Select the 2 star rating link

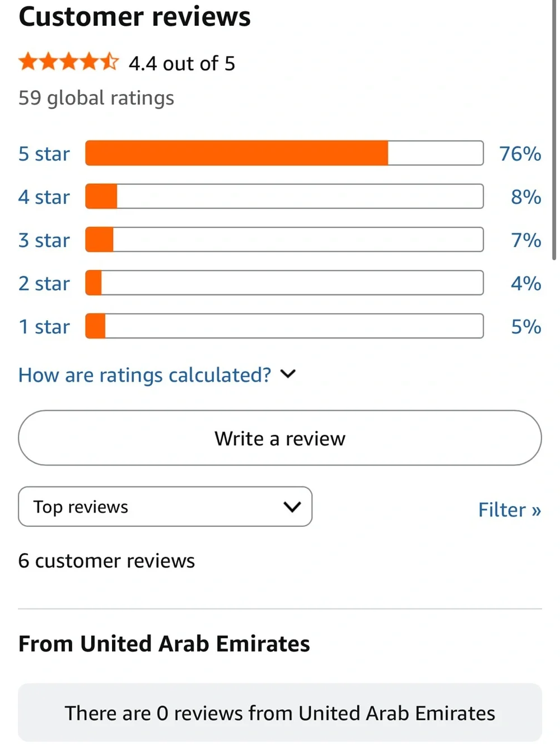pos(44,283)
